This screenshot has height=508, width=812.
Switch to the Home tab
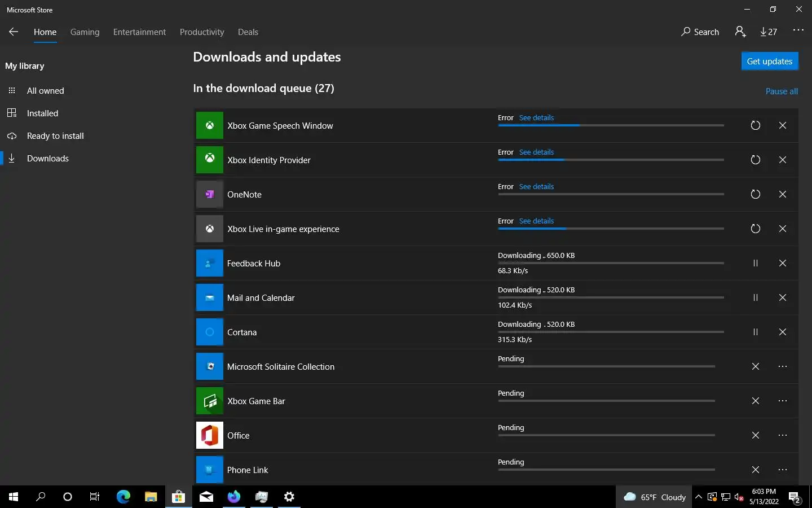point(45,32)
